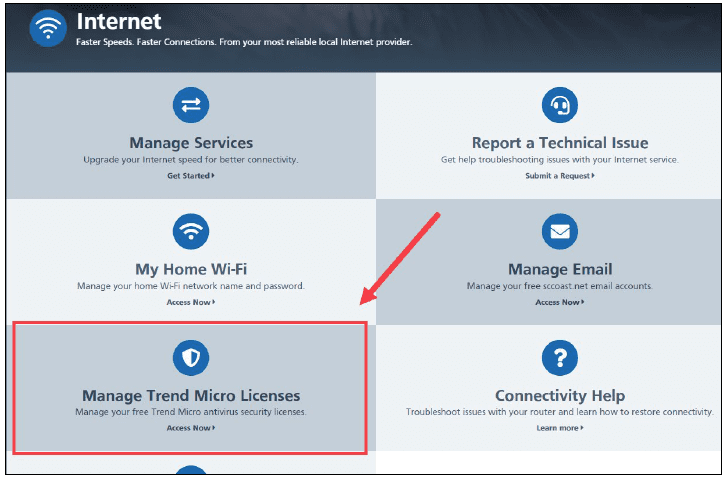Open Get Started link under Manage Services
Image resolution: width=726 pixels, height=478 pixels.
[191, 176]
